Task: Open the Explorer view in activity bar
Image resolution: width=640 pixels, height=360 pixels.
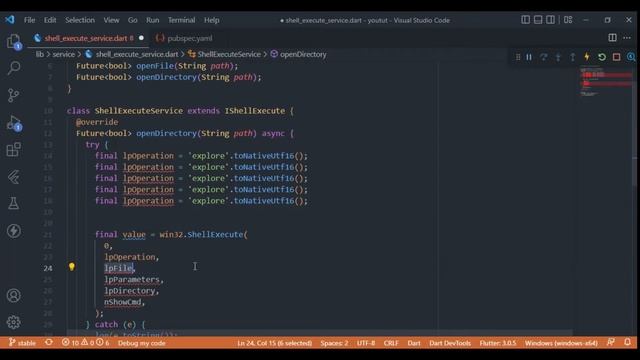Action: (13, 41)
